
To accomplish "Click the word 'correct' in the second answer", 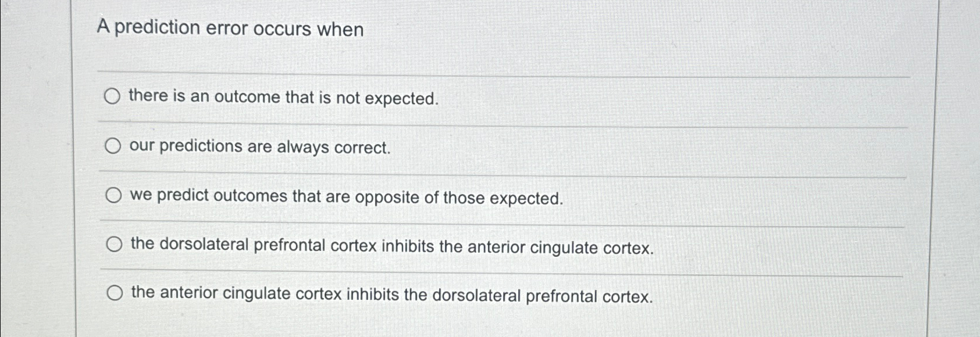I will point(361,148).
